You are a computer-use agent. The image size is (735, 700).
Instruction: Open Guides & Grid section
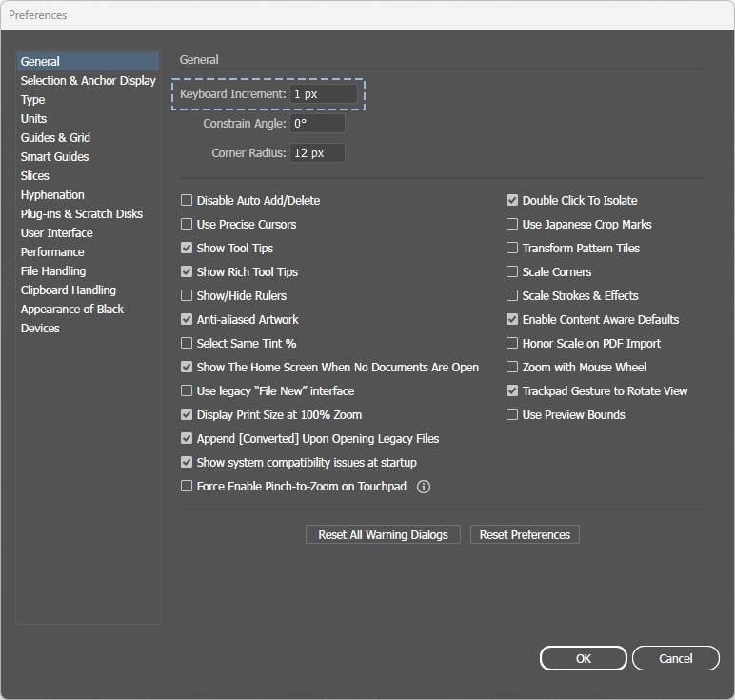(89, 138)
